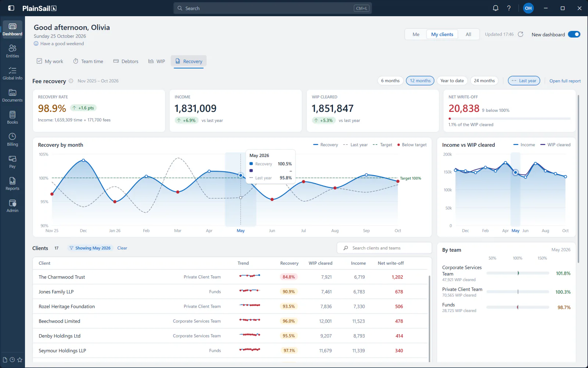The height and width of the screenshot is (368, 588).
Task: Open the Pay section
Action: (x=12, y=162)
